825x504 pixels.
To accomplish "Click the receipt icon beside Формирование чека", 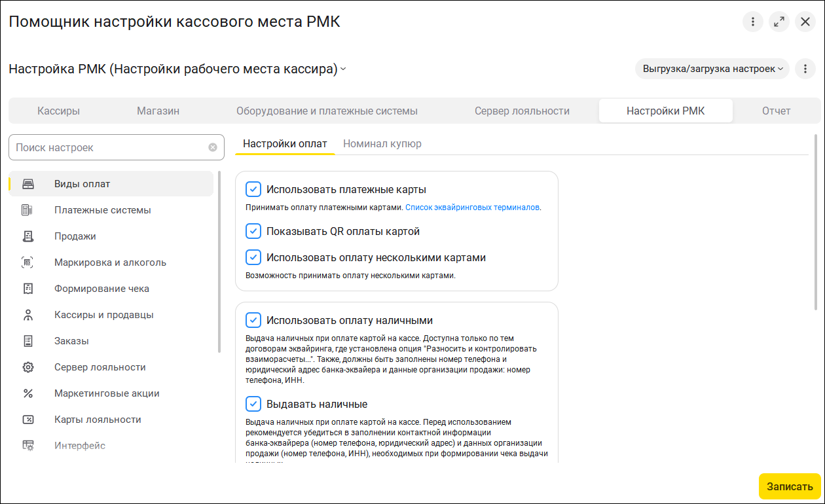I will click(27, 289).
